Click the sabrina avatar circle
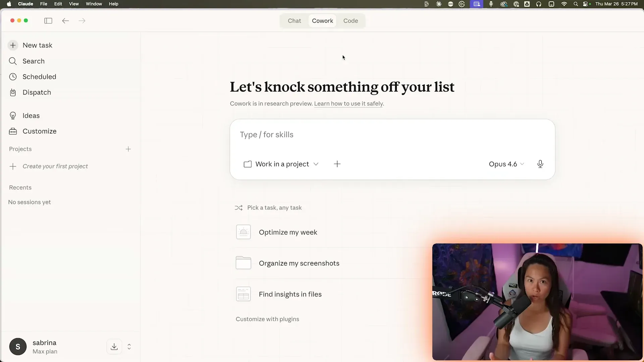 point(18,347)
